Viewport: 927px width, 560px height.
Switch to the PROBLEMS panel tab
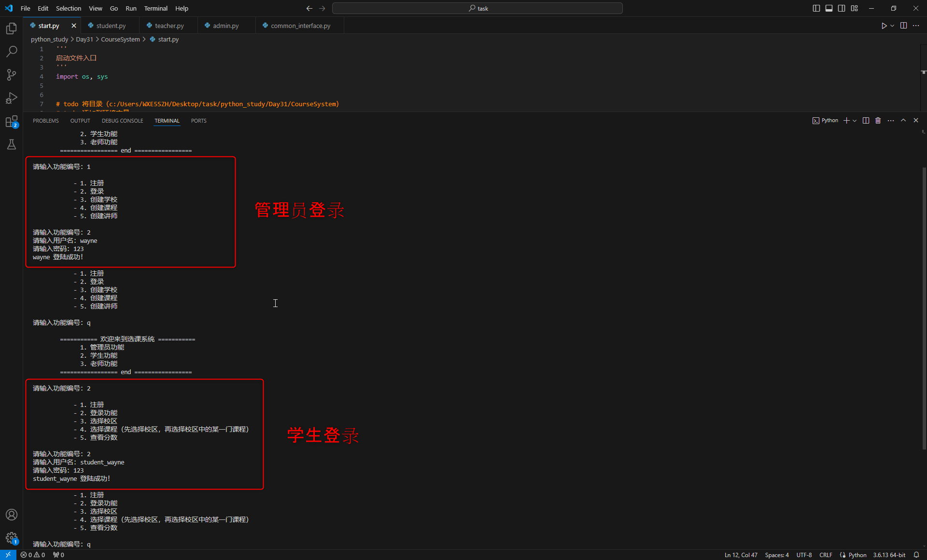coord(45,121)
